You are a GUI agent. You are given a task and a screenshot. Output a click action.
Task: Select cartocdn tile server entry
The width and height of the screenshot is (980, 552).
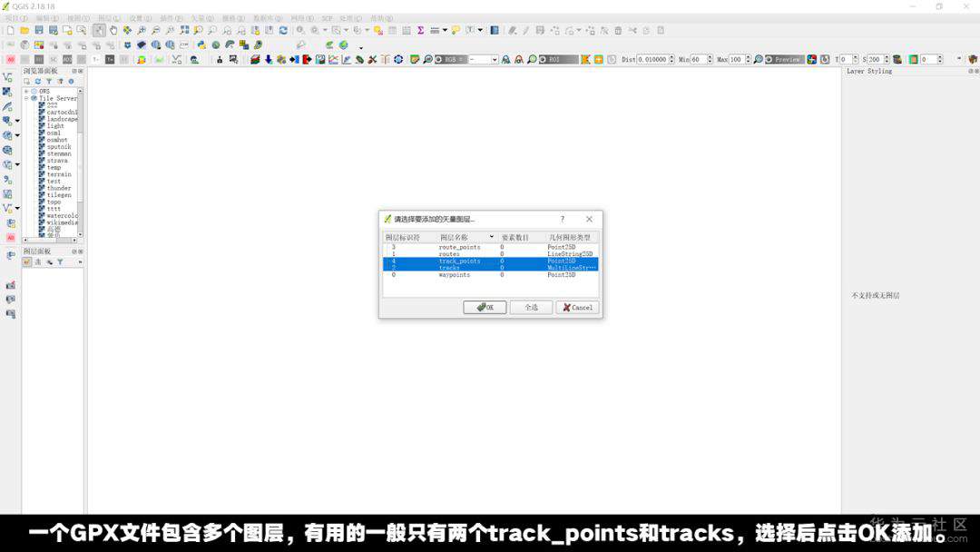click(x=62, y=113)
